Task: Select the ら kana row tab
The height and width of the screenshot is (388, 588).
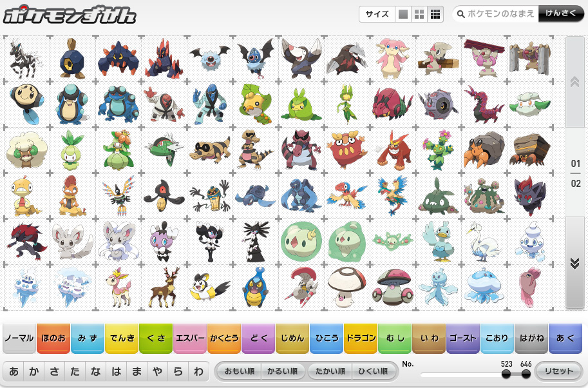Action: (178, 371)
